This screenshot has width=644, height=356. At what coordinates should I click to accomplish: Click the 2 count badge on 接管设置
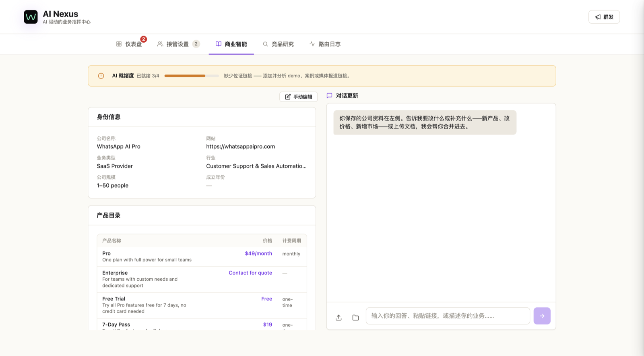196,44
